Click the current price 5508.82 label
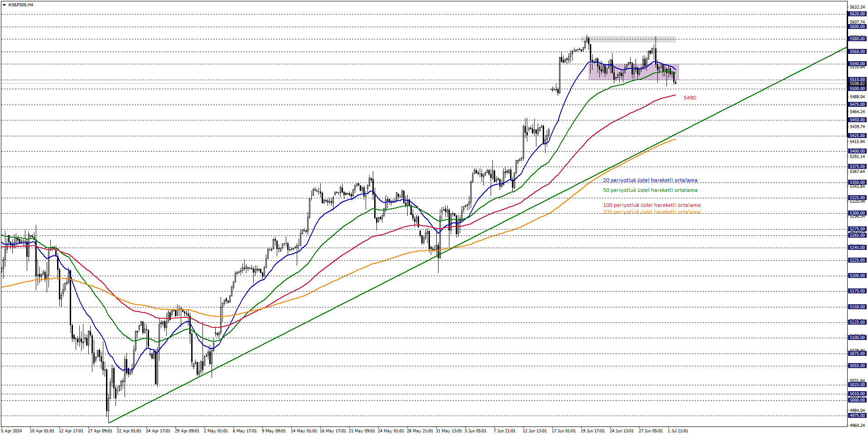 pos(857,84)
